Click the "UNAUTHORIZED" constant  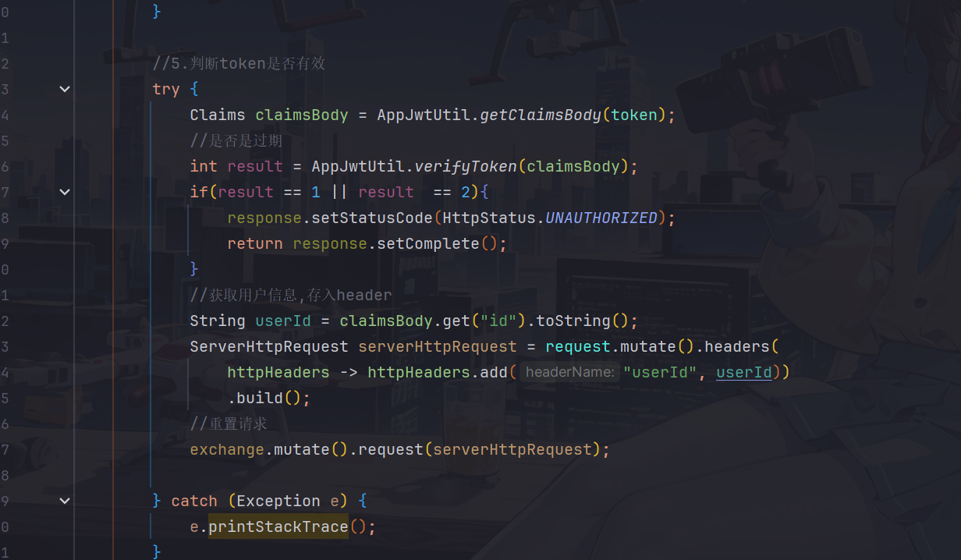601,218
